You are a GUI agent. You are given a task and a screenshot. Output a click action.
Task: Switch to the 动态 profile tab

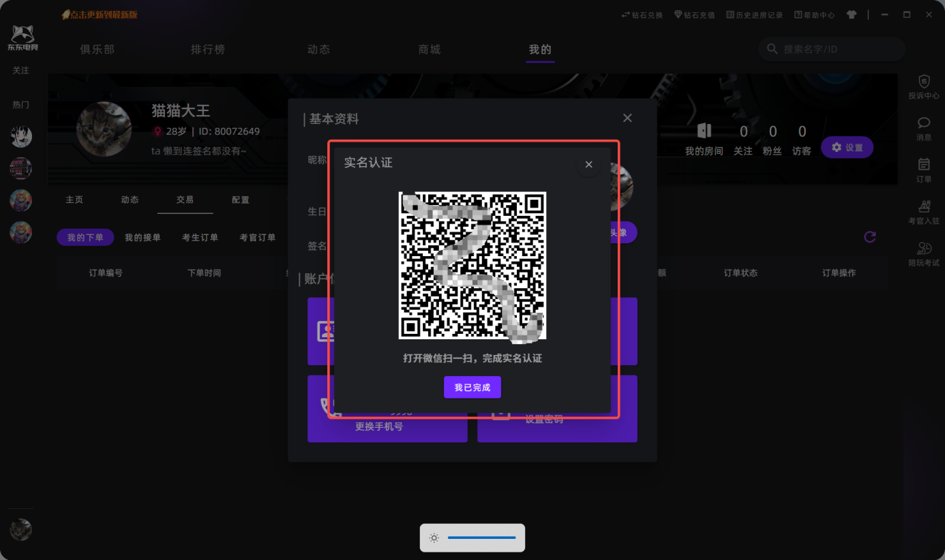pos(130,200)
